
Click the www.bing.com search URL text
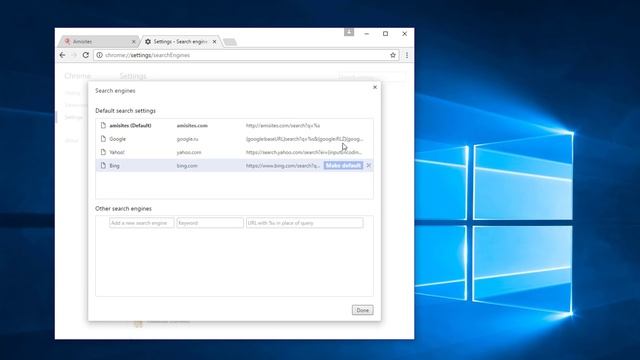283,166
